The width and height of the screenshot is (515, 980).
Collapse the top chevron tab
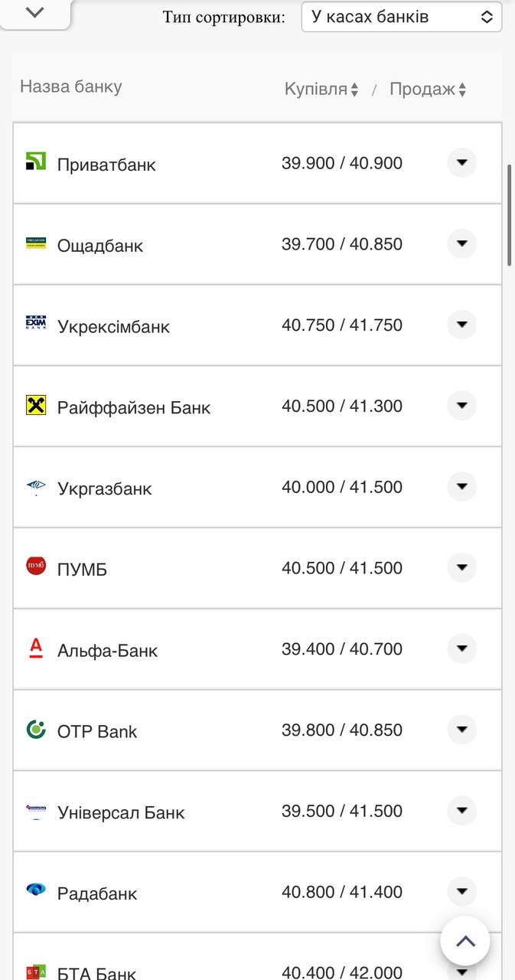pyautogui.click(x=35, y=12)
